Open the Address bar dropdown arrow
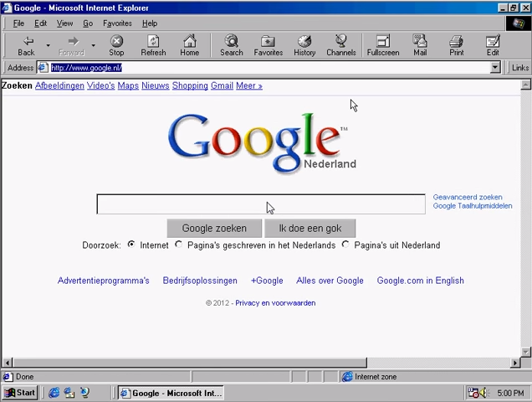 coord(495,68)
